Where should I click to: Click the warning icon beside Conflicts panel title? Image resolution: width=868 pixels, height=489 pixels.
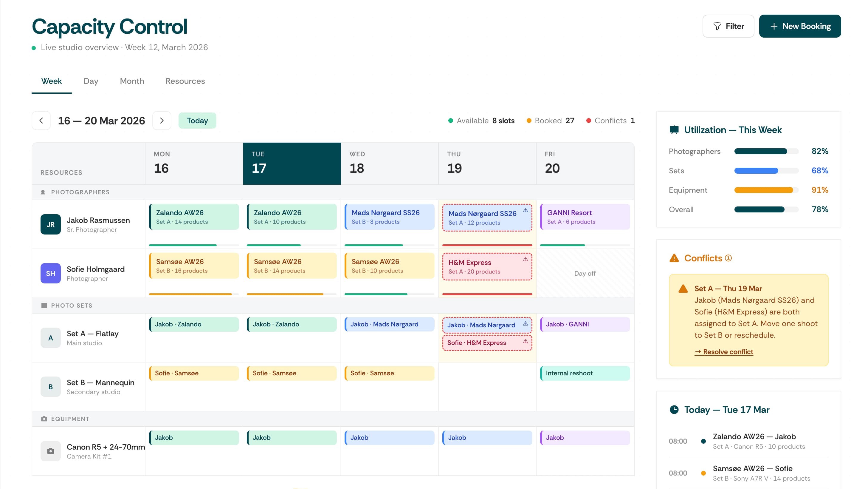674,258
